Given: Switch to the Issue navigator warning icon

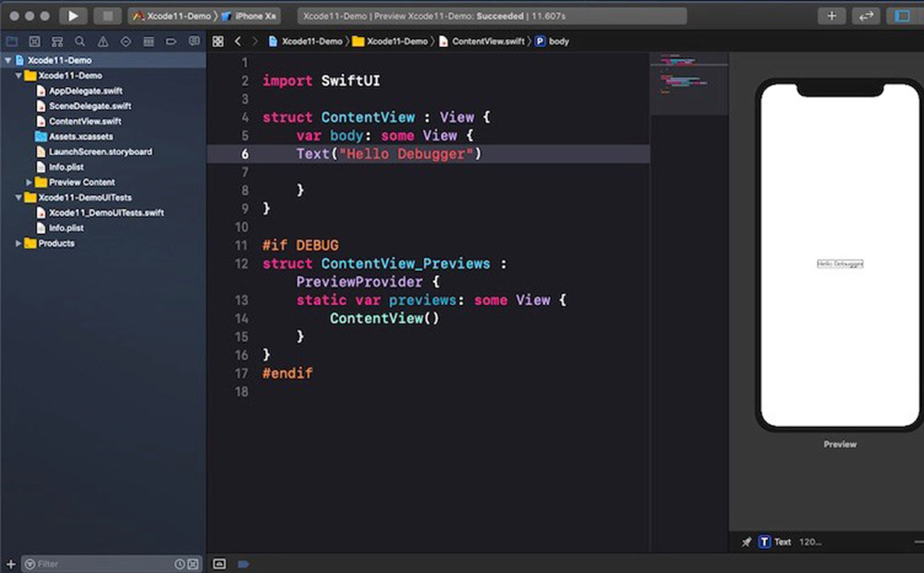Looking at the screenshot, I should point(103,42).
